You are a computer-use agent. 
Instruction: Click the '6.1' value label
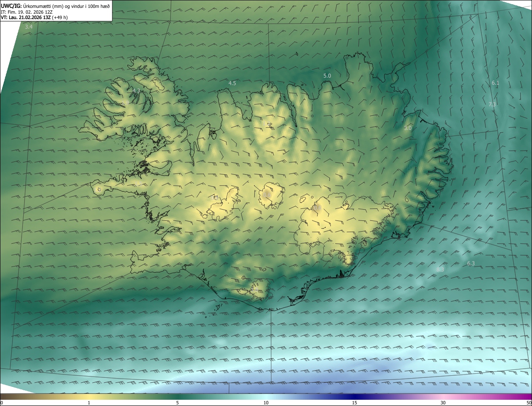pos(495,83)
